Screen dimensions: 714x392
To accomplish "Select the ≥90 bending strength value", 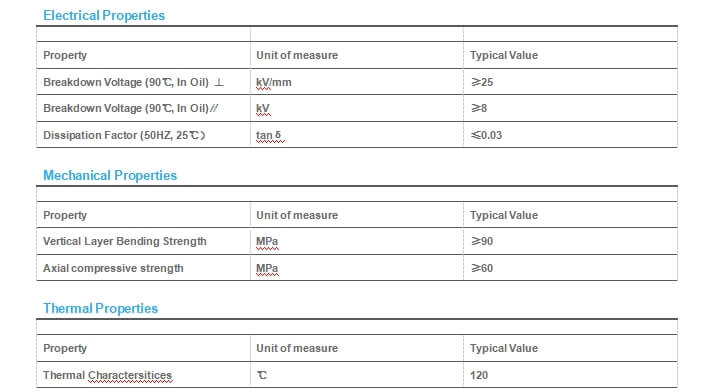I will pyautogui.click(x=482, y=241).
